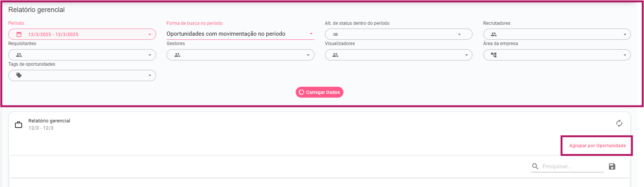Viewport: 644px width, 187px height.
Task: Click the list icon in status filter
Action: click(335, 34)
